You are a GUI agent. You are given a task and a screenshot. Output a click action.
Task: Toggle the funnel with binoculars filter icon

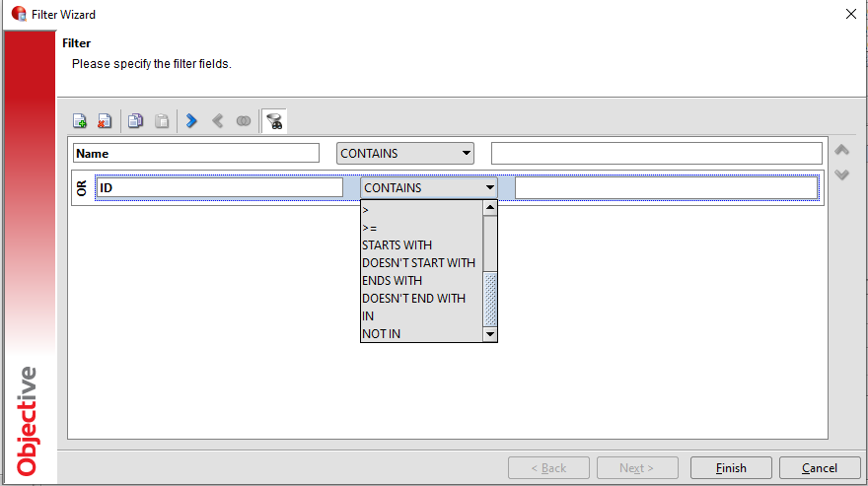274,121
